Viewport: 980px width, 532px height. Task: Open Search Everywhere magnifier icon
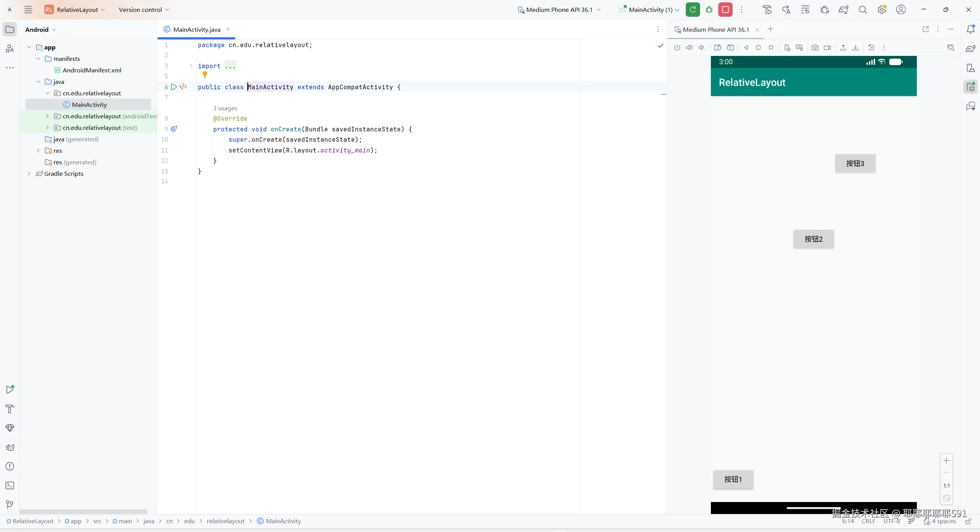coord(862,10)
